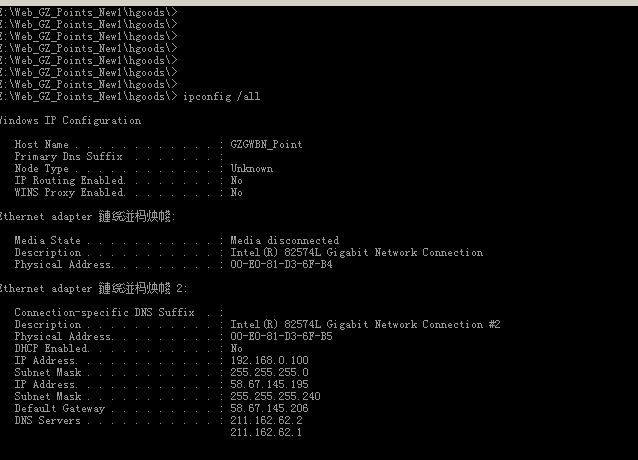Click IP address 58.67.145.195

tap(269, 384)
